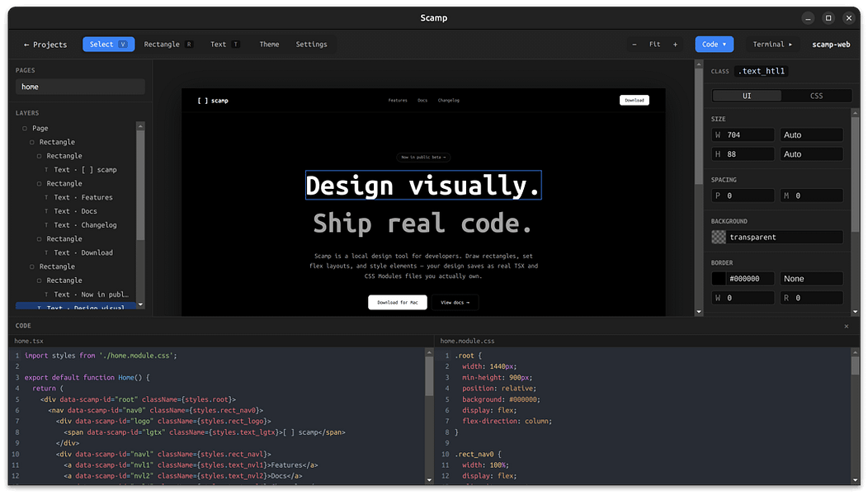
Task: Click the T icon beside [ ] scamp layer
Action: [46, 169]
